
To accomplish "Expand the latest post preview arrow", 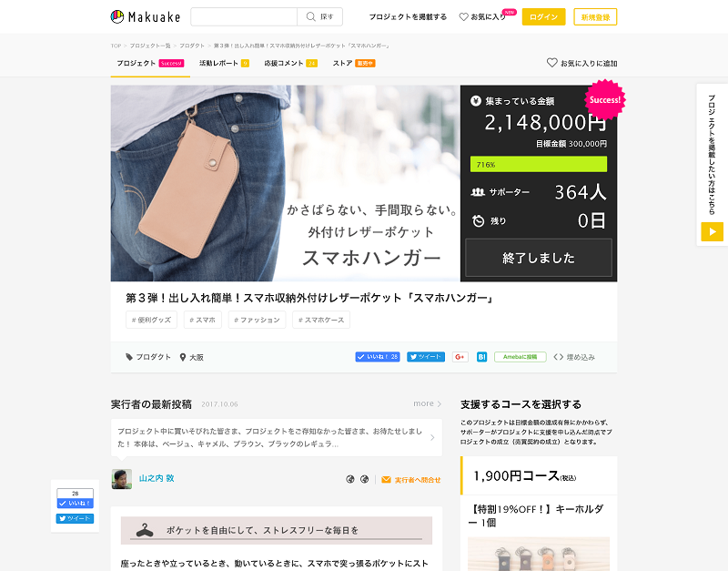I will point(432,437).
